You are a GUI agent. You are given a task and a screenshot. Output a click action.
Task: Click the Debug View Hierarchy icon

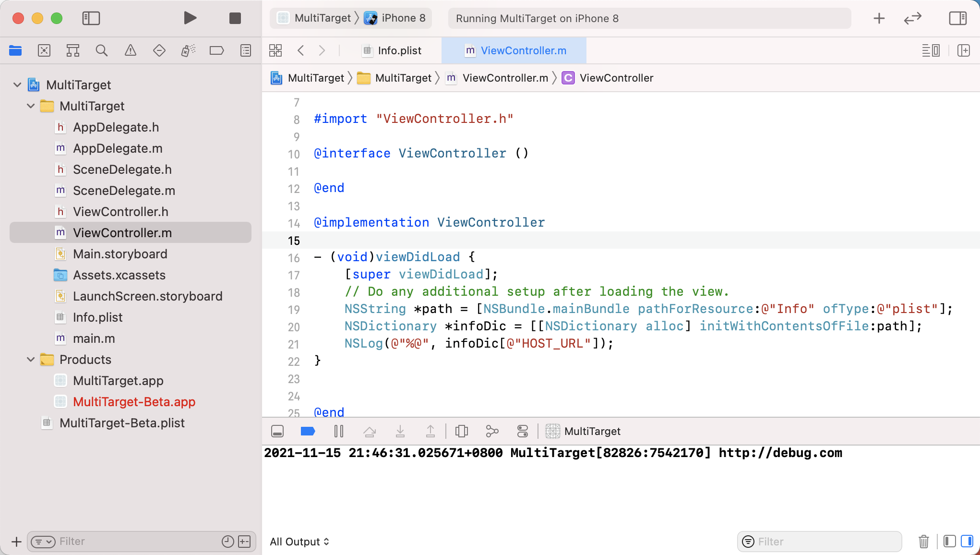461,431
